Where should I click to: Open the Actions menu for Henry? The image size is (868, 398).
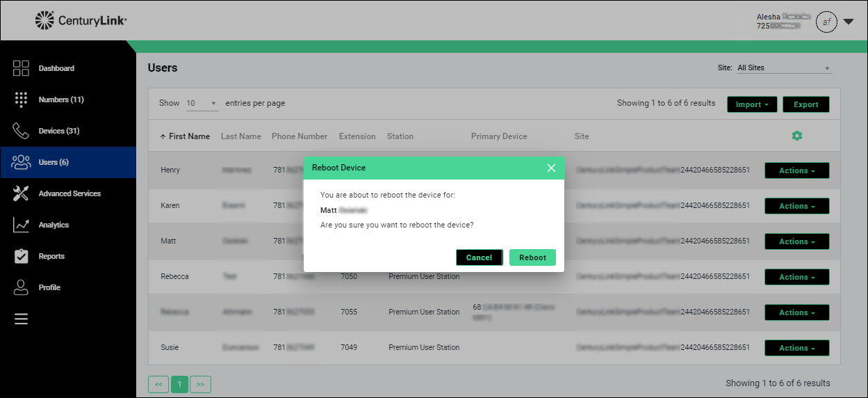(796, 170)
